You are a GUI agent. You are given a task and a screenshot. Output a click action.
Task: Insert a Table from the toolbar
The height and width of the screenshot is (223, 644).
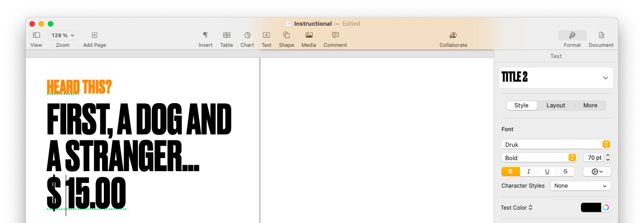(x=227, y=35)
